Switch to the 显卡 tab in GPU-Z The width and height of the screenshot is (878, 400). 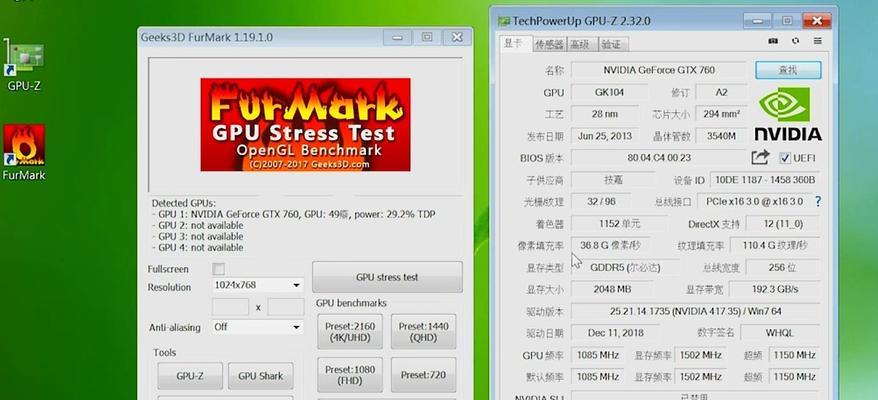(514, 43)
